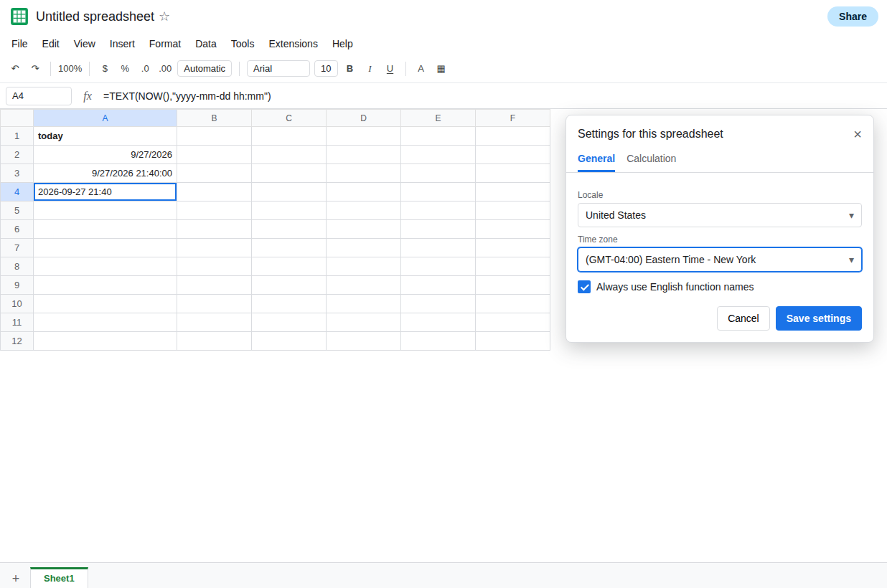Image resolution: width=887 pixels, height=588 pixels.
Task: Open the Arial font dropdown
Action: tap(278, 69)
